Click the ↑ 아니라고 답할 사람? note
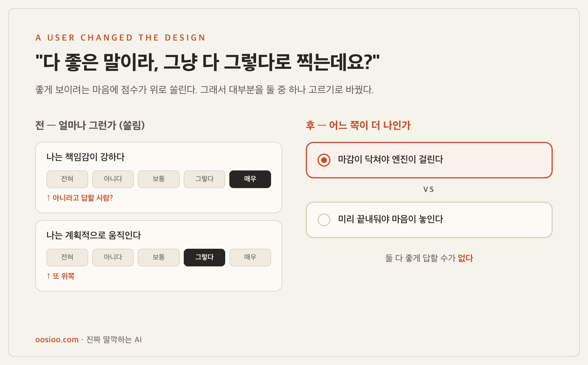 (80, 198)
